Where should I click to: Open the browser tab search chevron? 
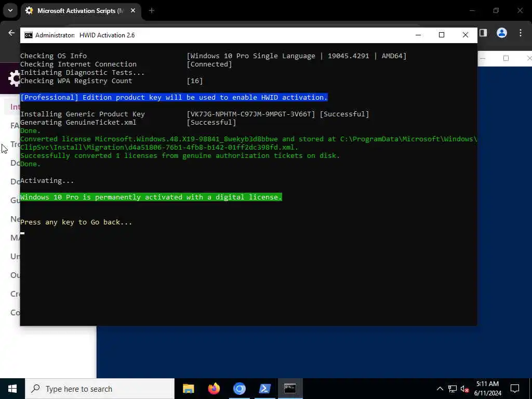point(10,10)
